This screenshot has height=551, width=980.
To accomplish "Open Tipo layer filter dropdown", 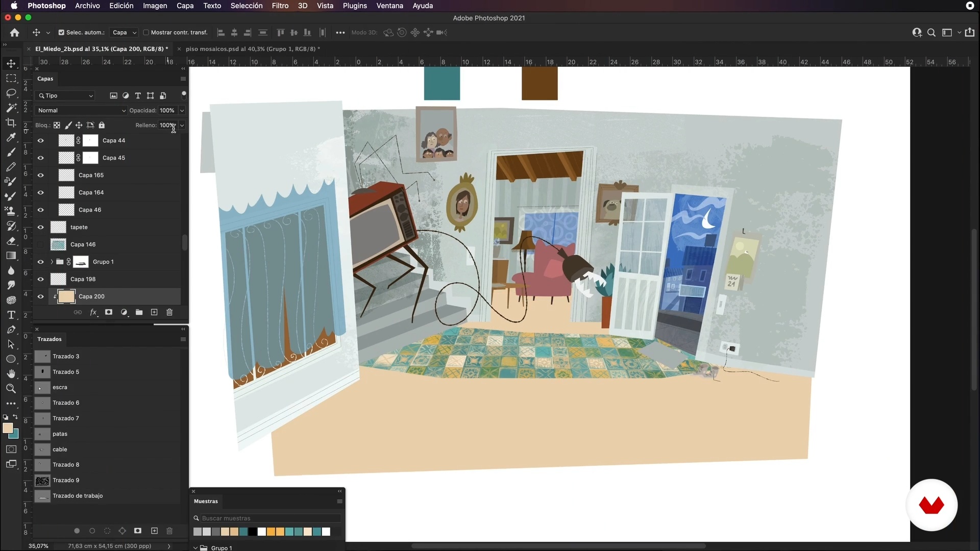I will click(65, 96).
